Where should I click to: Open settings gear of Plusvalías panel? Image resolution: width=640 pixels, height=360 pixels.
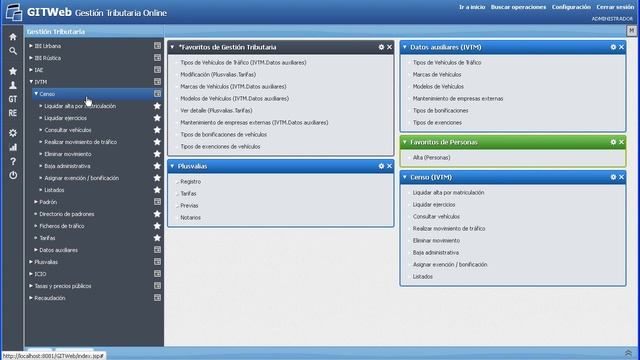[x=381, y=166]
